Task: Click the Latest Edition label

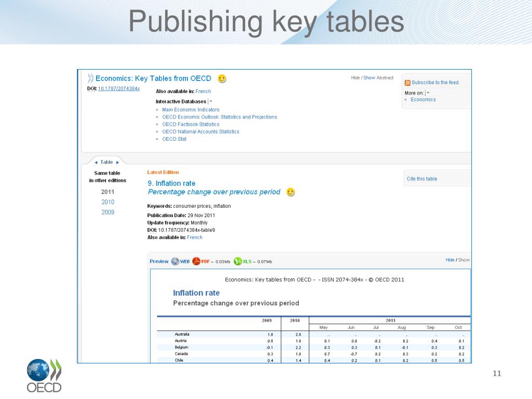Action: (163, 172)
